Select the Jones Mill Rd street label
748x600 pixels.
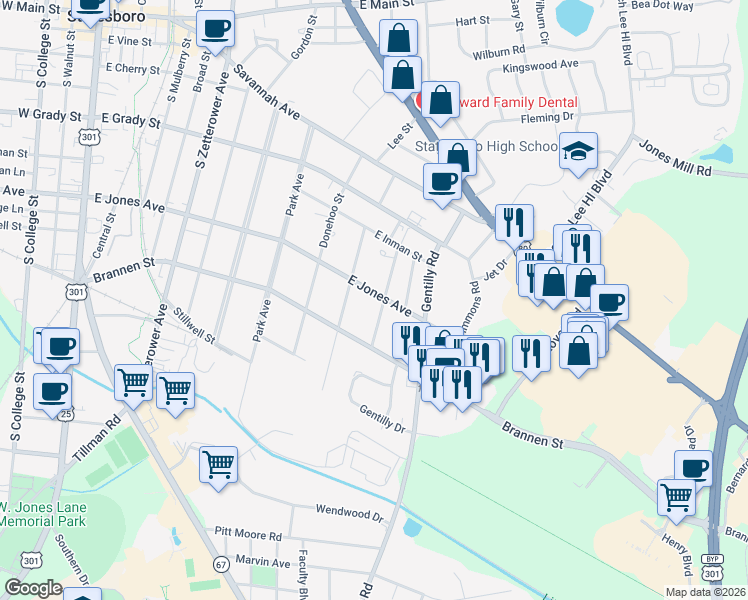click(x=675, y=157)
